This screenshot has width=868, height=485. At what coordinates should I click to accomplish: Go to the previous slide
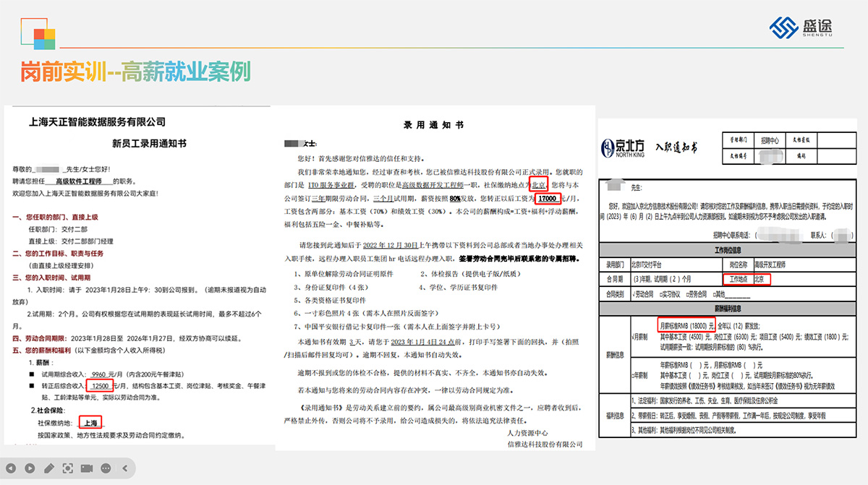[x=11, y=468]
